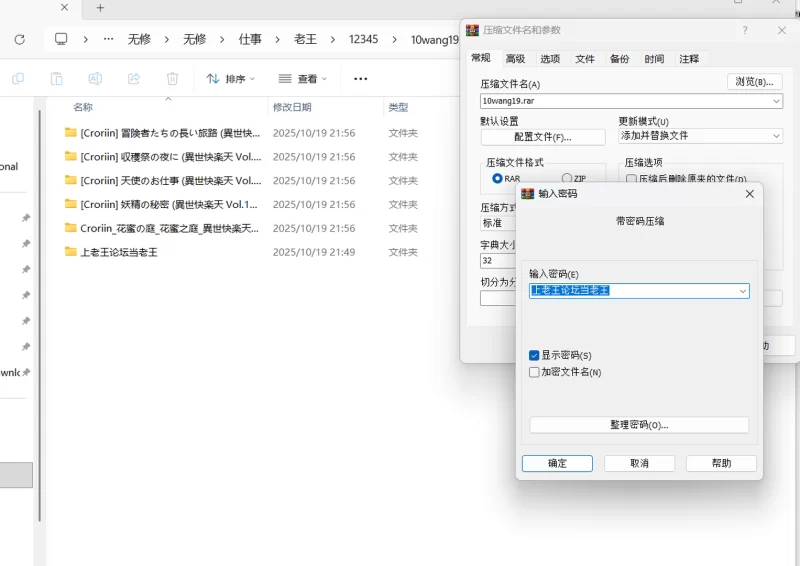Switch to the 时间 tab
The image size is (800, 566).
pyautogui.click(x=654, y=59)
